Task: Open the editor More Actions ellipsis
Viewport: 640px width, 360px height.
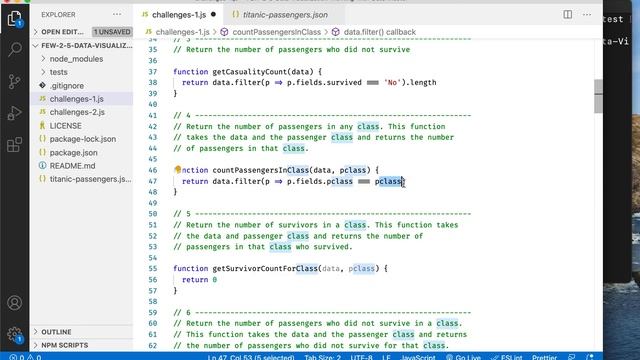Action: pyautogui.click(x=587, y=15)
